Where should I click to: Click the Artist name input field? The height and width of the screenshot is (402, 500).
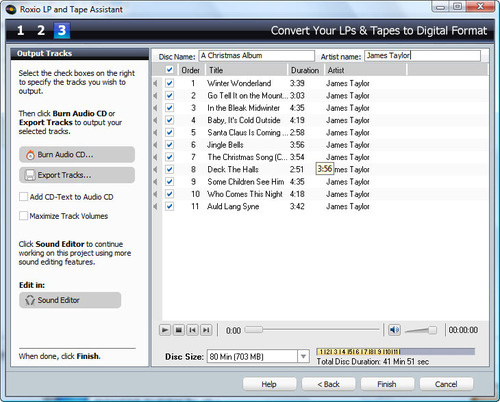point(422,56)
